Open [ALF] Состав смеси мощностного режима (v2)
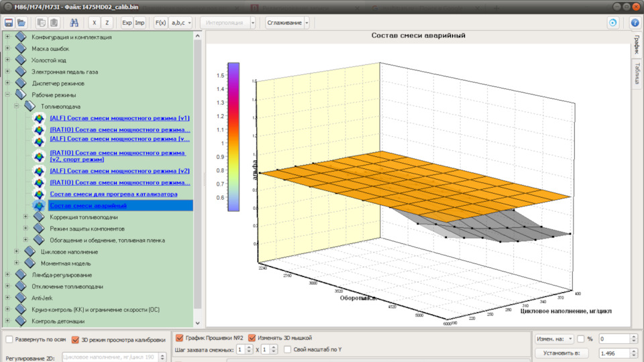This screenshot has width=644, height=362. coord(119,171)
